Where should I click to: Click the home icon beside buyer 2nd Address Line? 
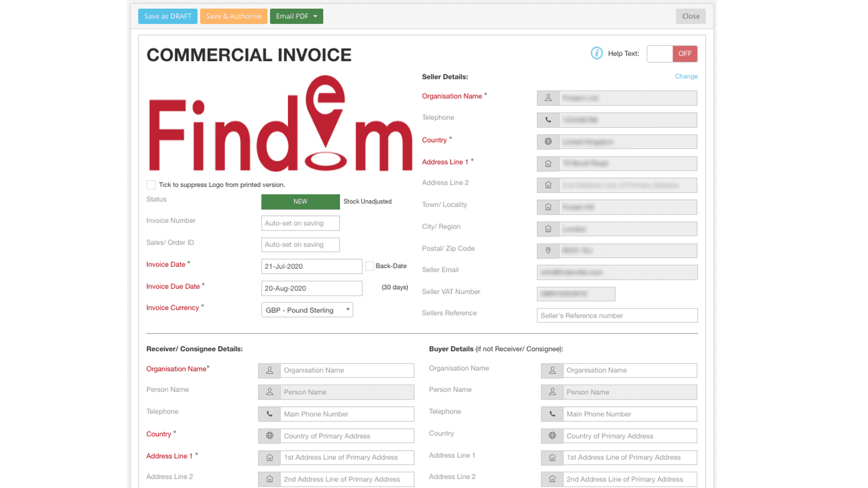(552, 479)
